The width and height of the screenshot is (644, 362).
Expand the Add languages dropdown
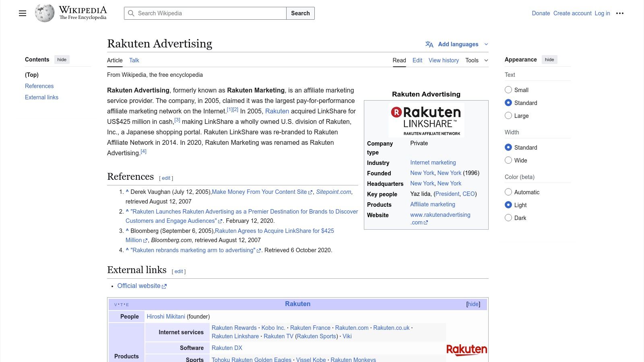pos(457,44)
